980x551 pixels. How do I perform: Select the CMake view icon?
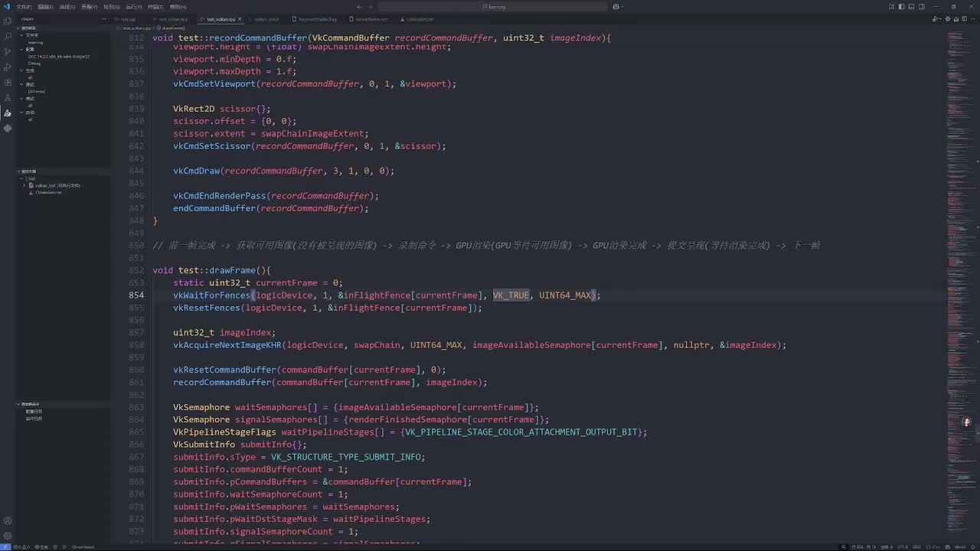tap(8, 112)
